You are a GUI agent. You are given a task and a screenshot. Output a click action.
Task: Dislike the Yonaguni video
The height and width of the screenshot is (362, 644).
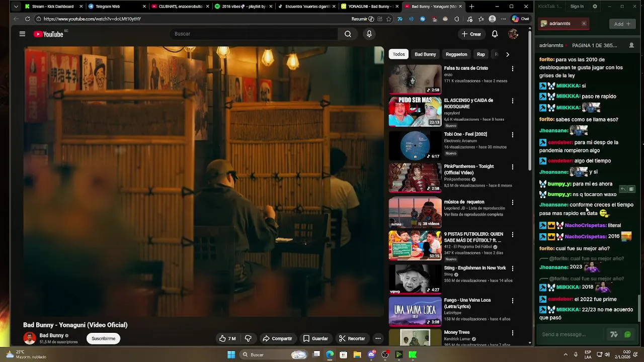tap(248, 338)
